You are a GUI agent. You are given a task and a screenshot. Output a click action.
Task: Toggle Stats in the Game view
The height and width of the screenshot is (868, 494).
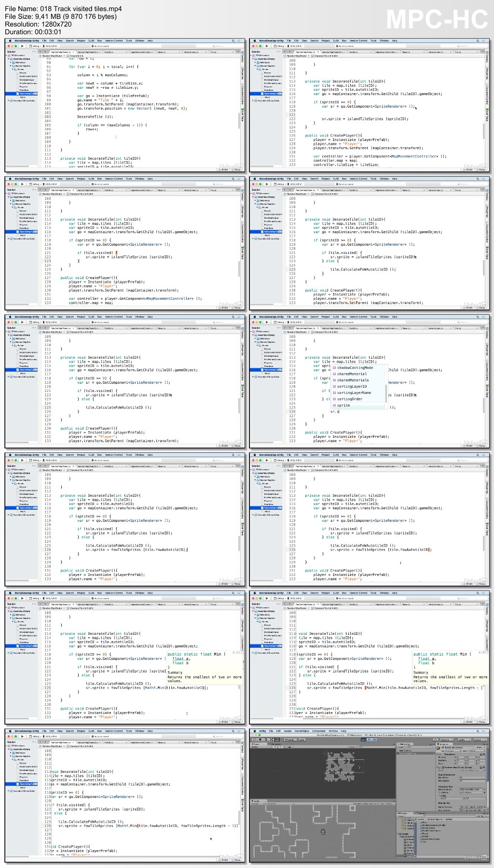pos(382,804)
